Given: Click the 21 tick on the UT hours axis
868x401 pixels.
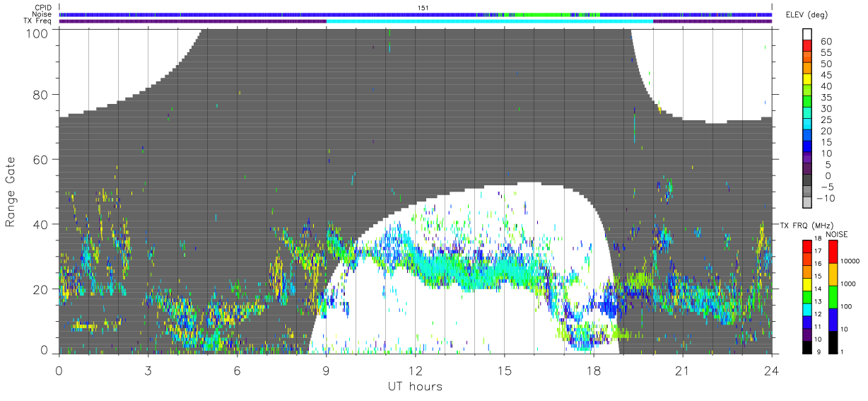Looking at the screenshot, I should click(x=682, y=370).
